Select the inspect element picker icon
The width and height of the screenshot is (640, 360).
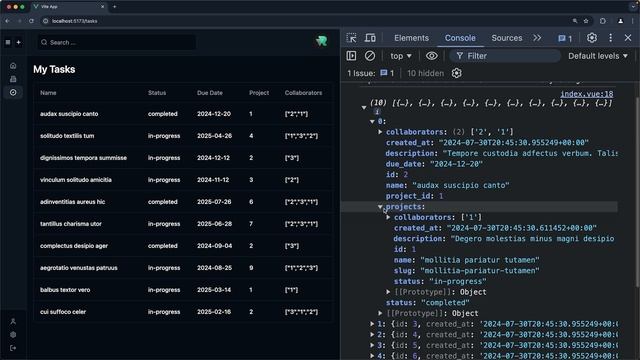point(351,38)
